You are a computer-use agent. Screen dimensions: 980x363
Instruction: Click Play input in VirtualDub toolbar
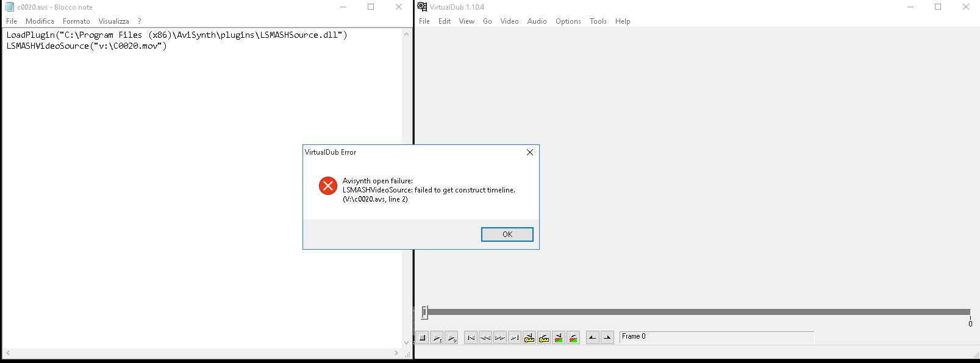(437, 337)
